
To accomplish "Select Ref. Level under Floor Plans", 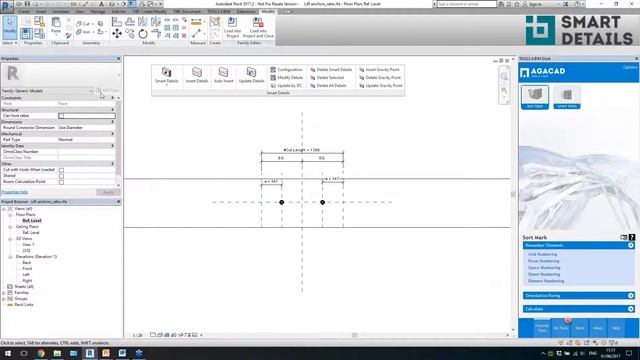I will tap(32, 220).
